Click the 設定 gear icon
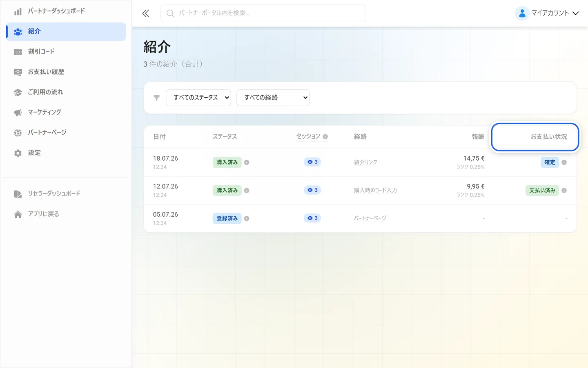 pyautogui.click(x=18, y=153)
